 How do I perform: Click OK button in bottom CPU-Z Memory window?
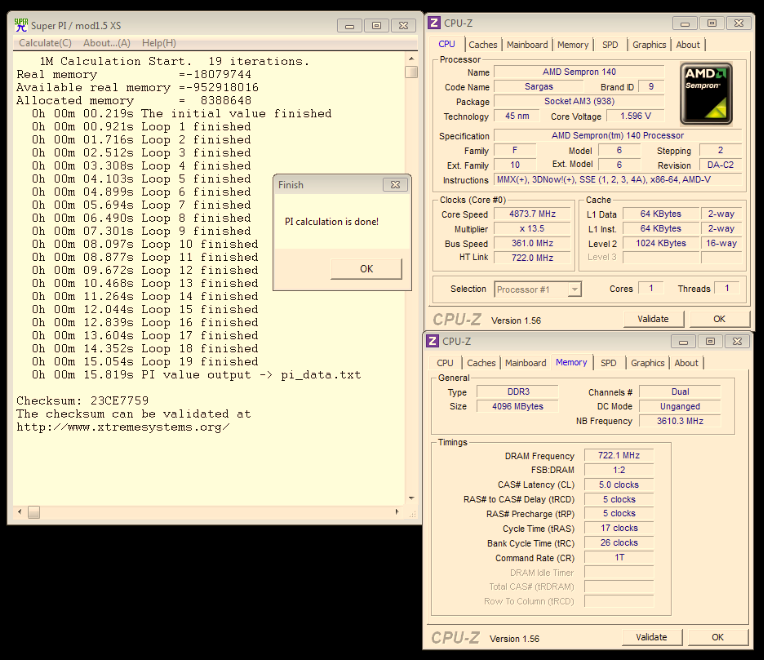click(x=718, y=637)
